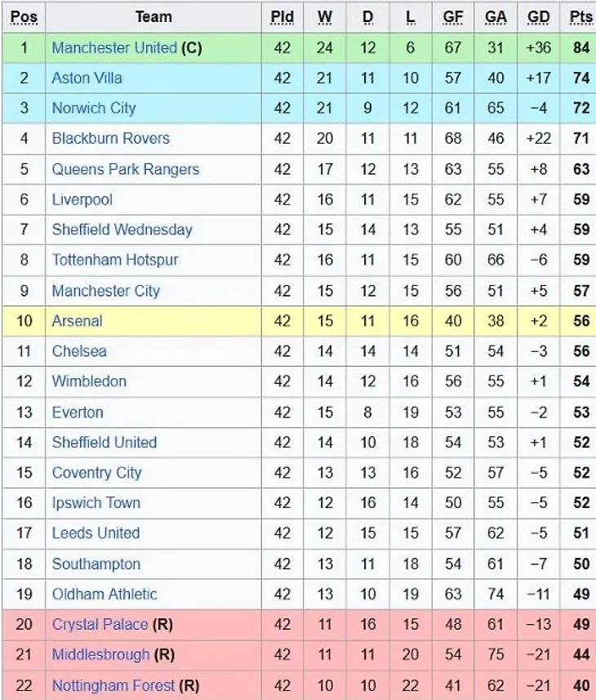Viewport: 596px width, 700px height.
Task: Click the GD column header
Action: 539,16
